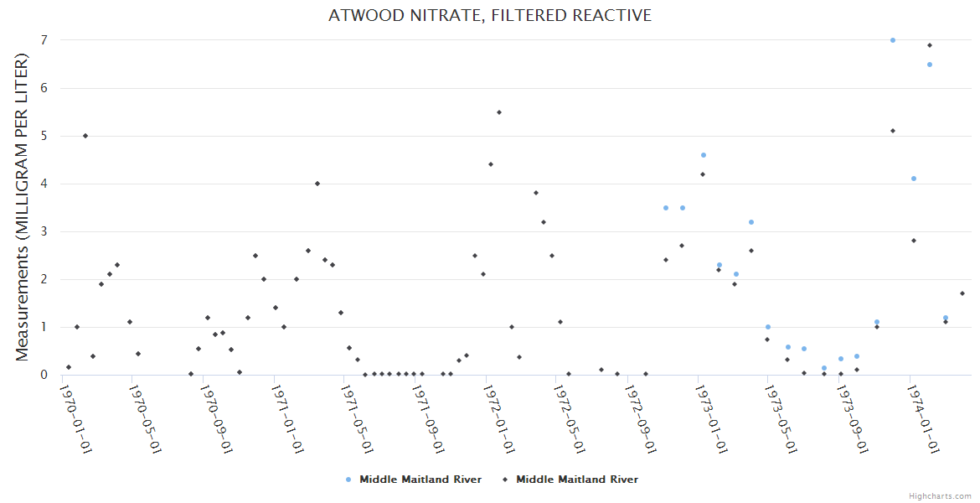Click the last black point at far right
The image size is (980, 503).
(962, 293)
